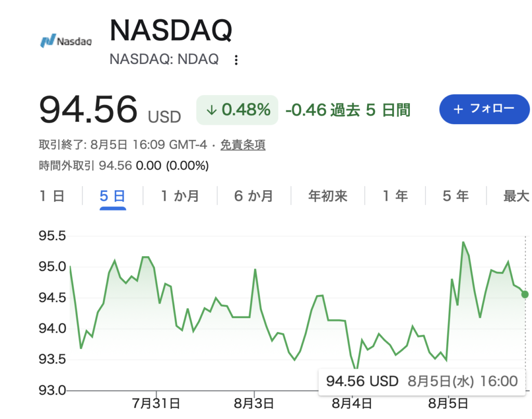Screen dimensions: 532x419
Task: Click the 94.56 USD price tooltip
Action: (422, 381)
